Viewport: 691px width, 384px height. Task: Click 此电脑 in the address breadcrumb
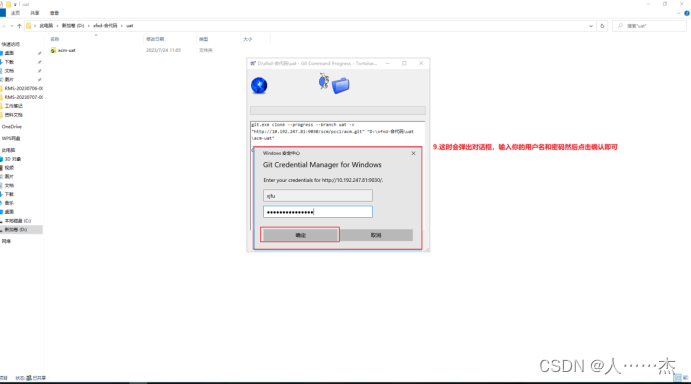point(46,26)
